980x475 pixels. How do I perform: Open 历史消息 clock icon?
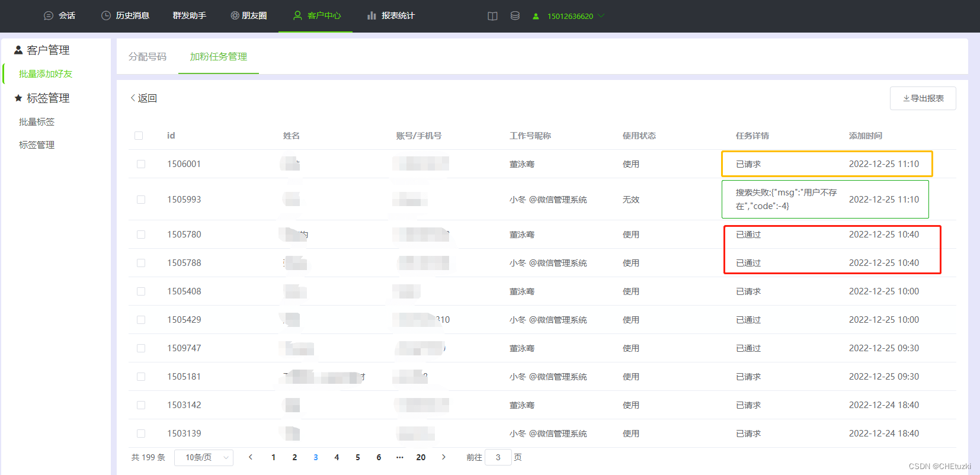[106, 16]
